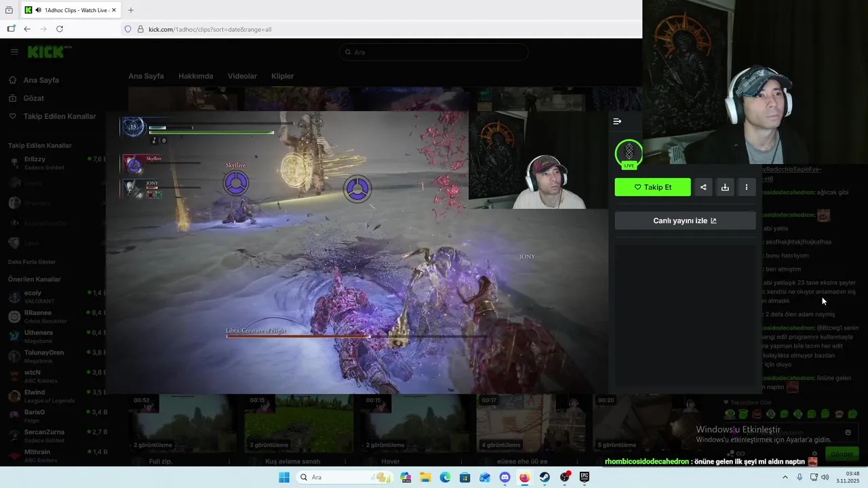The width and height of the screenshot is (868, 488).
Task: Open the Hover clip thumbnail
Action: 414,423
